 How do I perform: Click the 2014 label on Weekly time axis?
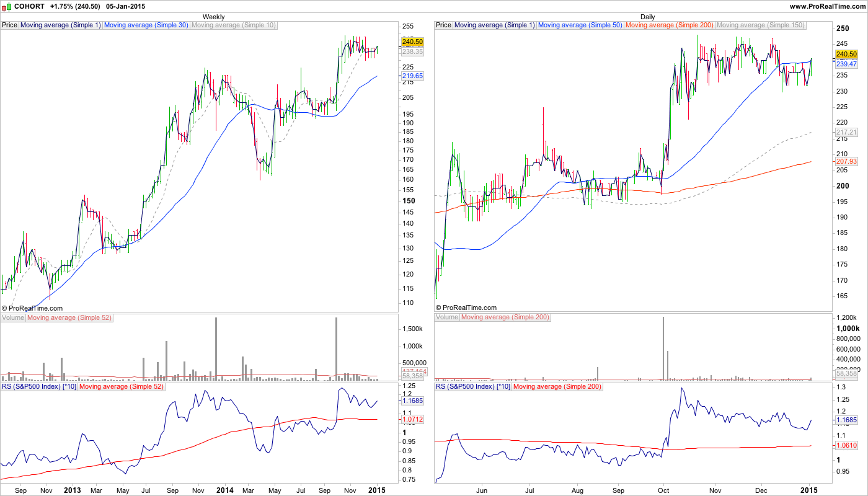point(225,490)
